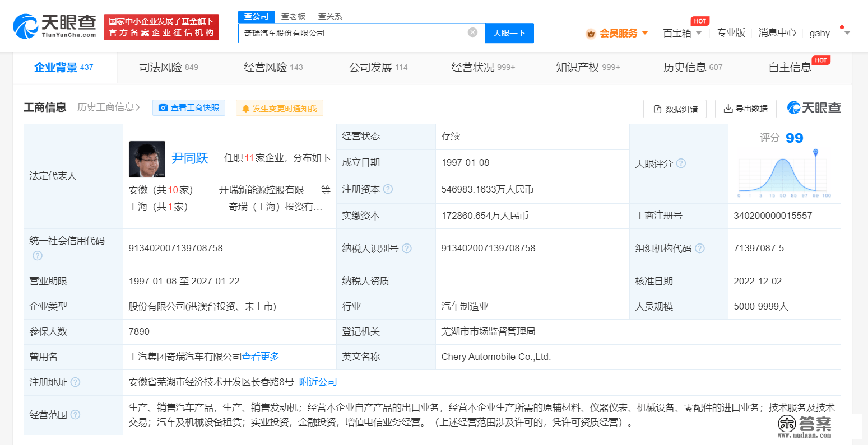The width and height of the screenshot is (868, 445).
Task: Open 历史工商信息 link
Action: point(109,107)
